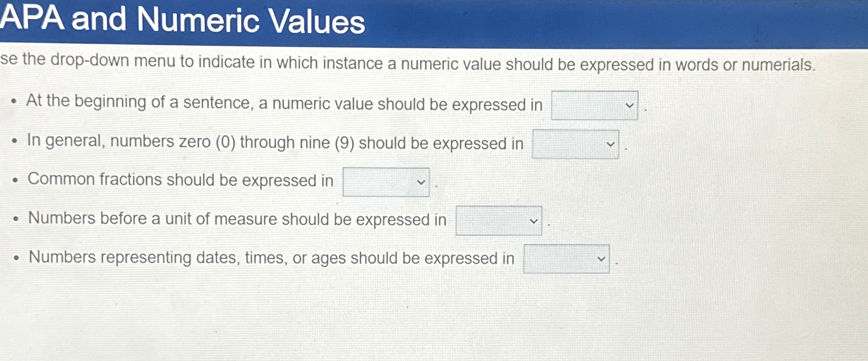Click the chevron on the first dropdown
The width and height of the screenshot is (868, 361).
point(629,105)
